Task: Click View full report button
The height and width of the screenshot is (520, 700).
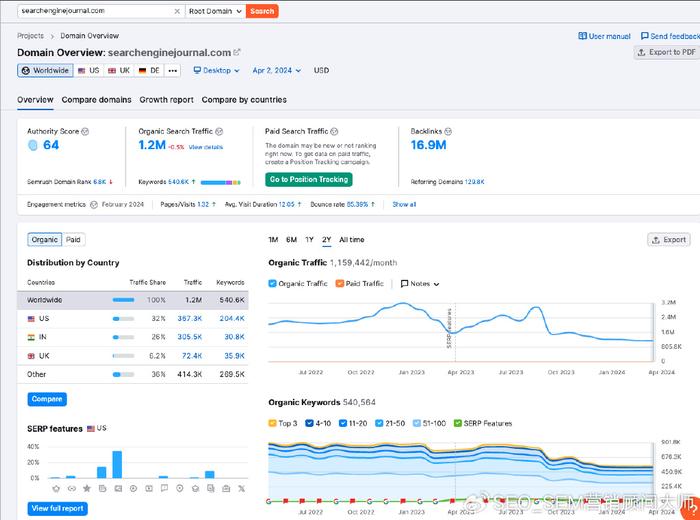Action: [x=58, y=508]
